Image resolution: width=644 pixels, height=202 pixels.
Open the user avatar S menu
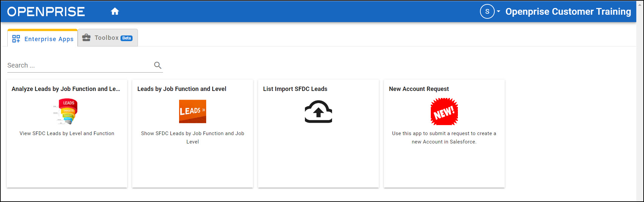487,11
